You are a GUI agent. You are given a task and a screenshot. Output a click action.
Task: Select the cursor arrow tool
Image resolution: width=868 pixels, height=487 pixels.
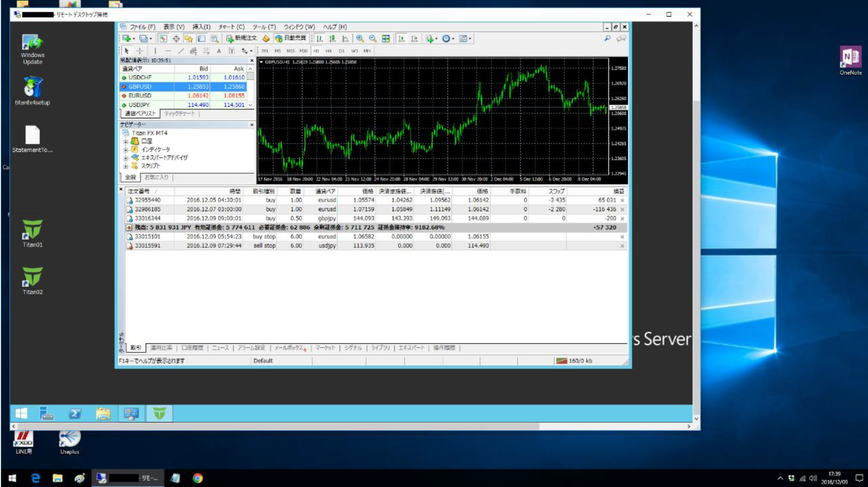pos(127,51)
